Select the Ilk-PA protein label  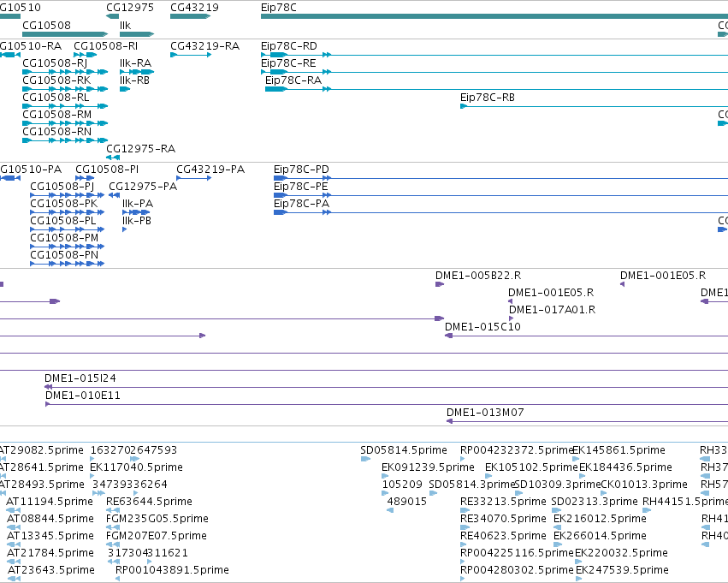coord(138,204)
